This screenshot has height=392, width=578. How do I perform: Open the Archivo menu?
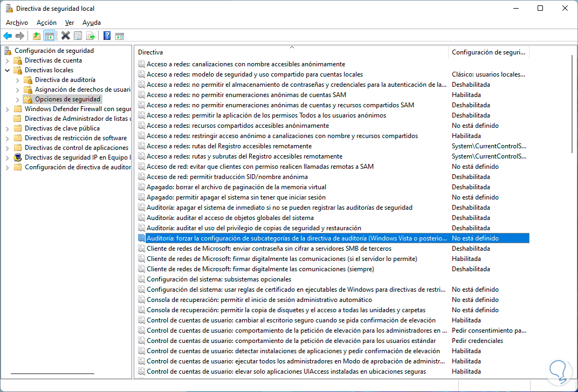tap(17, 23)
